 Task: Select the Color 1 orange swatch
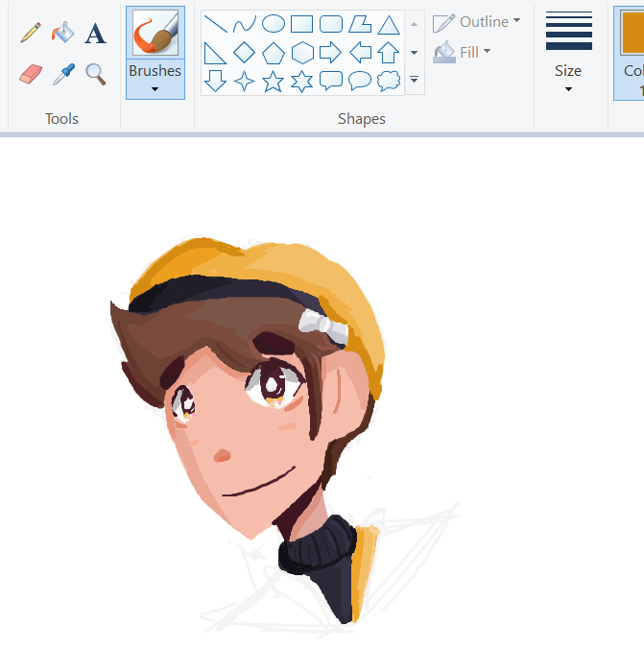click(x=632, y=33)
